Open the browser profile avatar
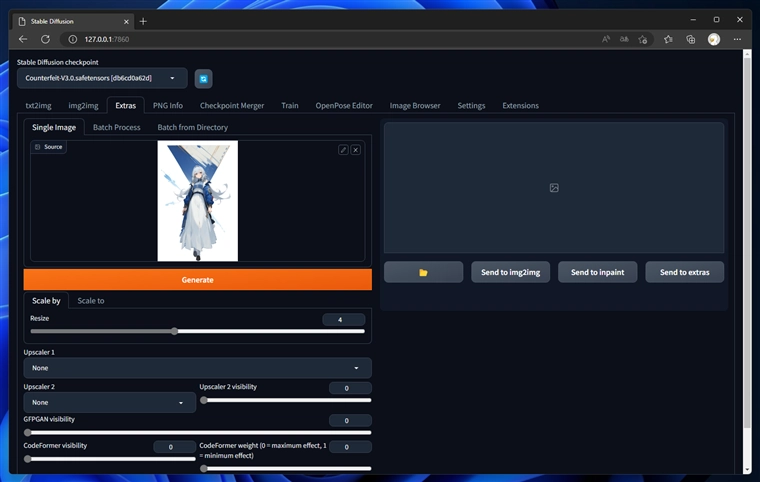Image resolution: width=760 pixels, height=482 pixels. [714, 39]
